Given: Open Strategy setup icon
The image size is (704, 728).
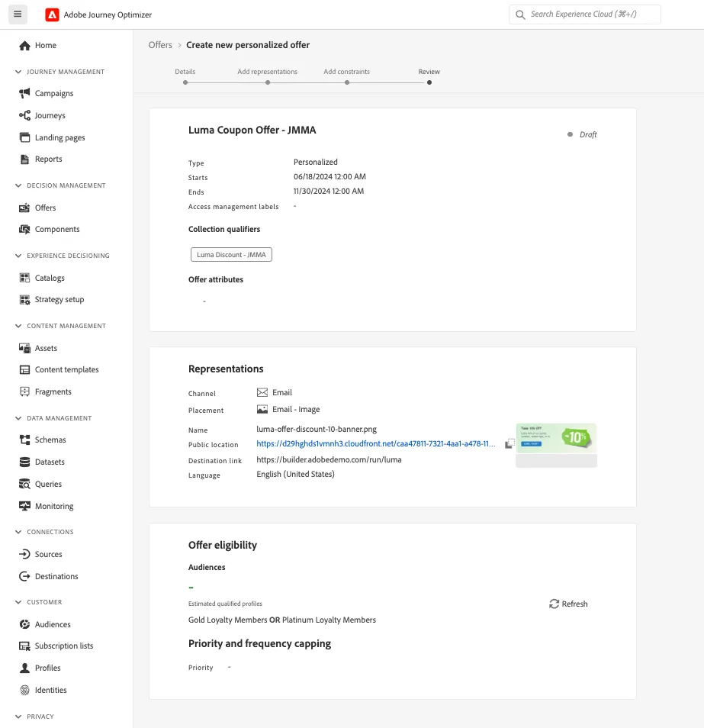Looking at the screenshot, I should pyautogui.click(x=24, y=299).
